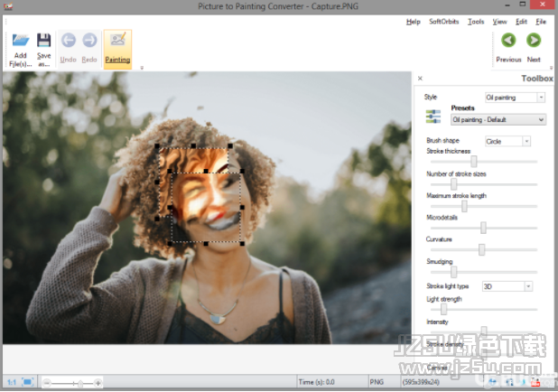
Task: Click the Smudging slider handle
Action: pyautogui.click(x=454, y=272)
